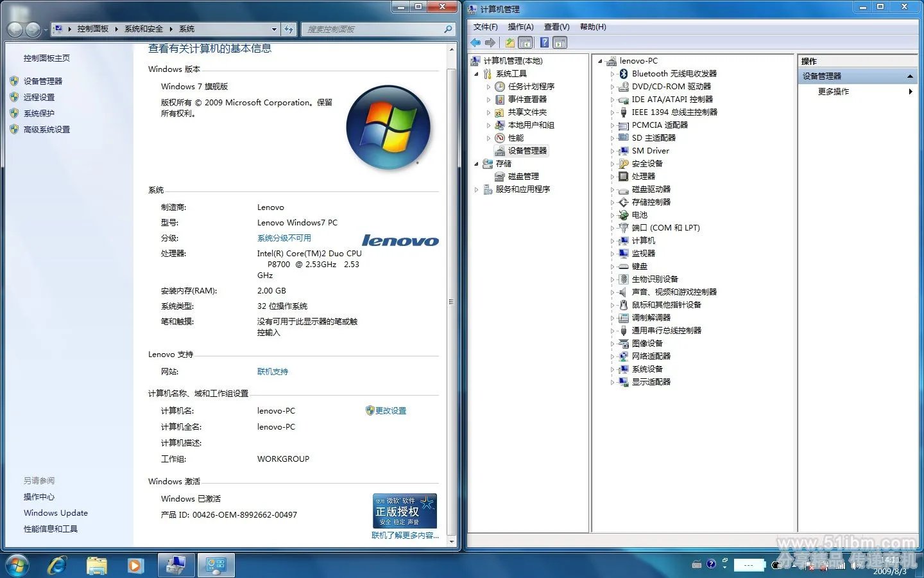Open Windows Update link

click(x=56, y=512)
